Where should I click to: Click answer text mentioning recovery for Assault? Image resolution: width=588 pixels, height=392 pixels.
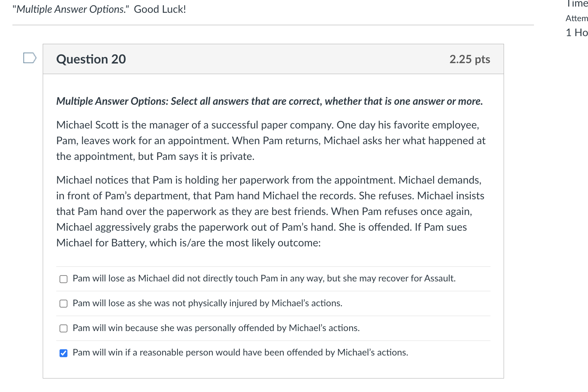tap(264, 278)
